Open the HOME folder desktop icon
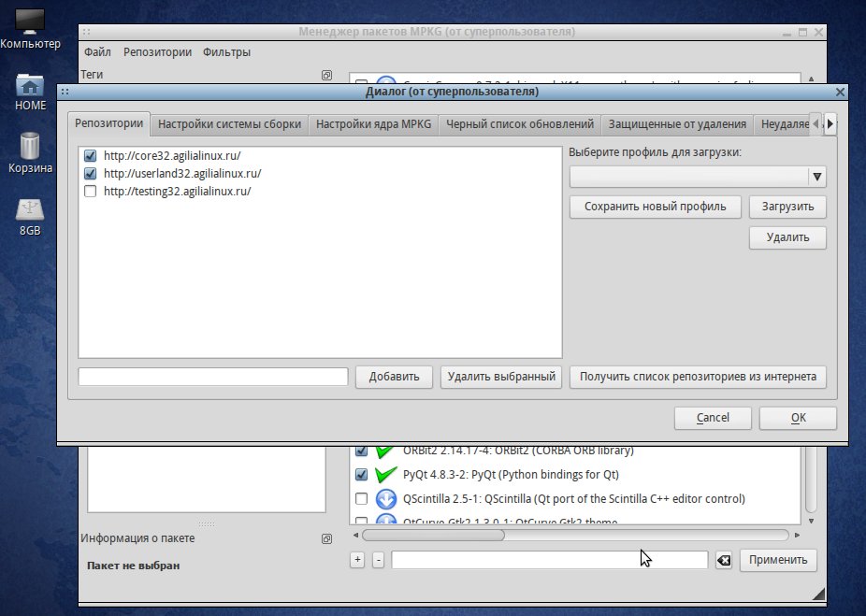Viewport: 866px width, 616px height. pyautogui.click(x=30, y=92)
